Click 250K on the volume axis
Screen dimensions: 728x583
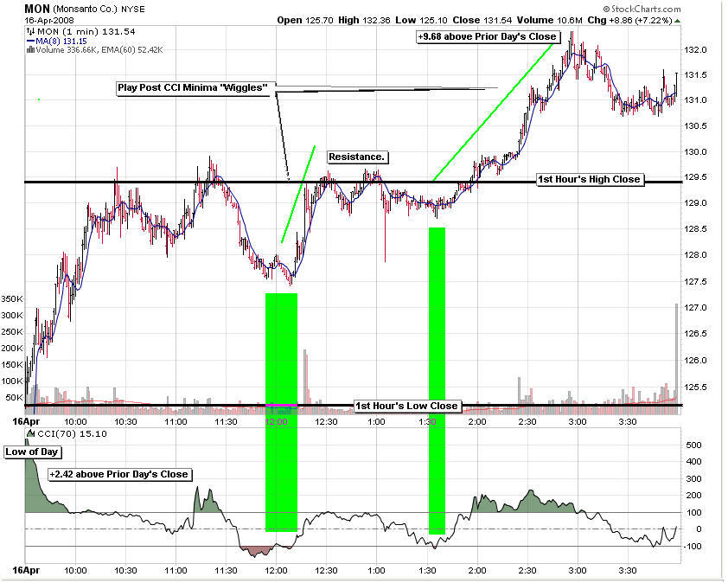[11, 331]
